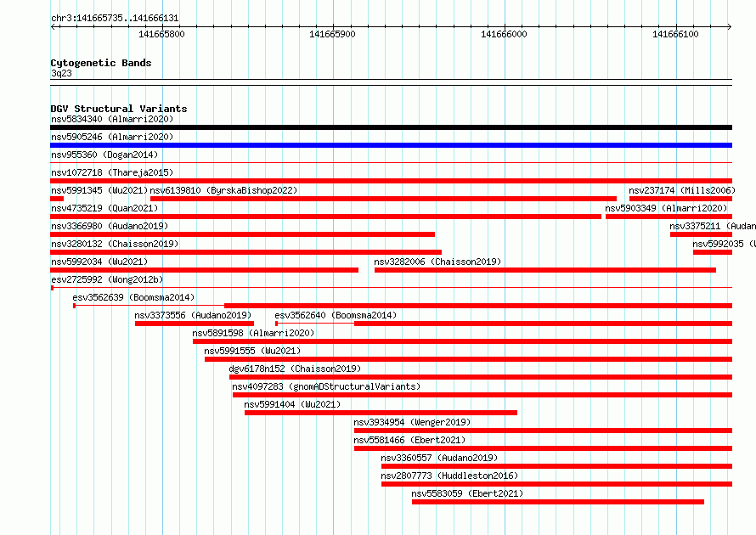Screen dimensions: 756x535
Task: Click the DGV Structural Variants track title
Action: point(119,109)
